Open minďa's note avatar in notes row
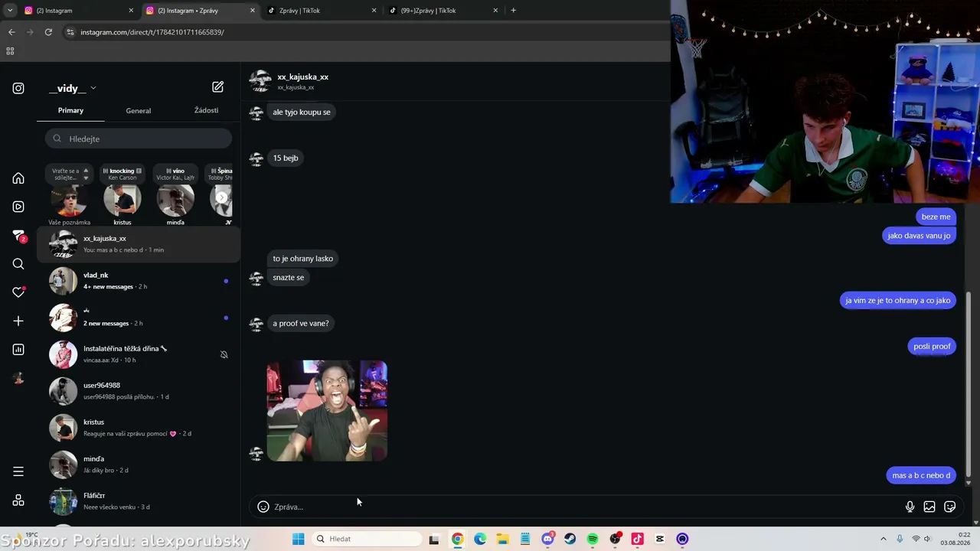980x551 pixels. point(175,201)
